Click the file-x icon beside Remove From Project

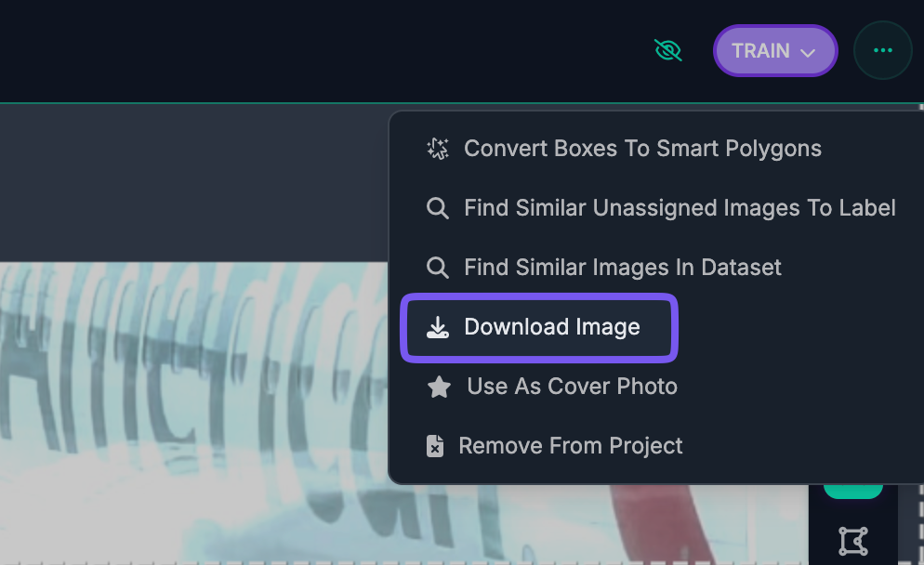(435, 446)
